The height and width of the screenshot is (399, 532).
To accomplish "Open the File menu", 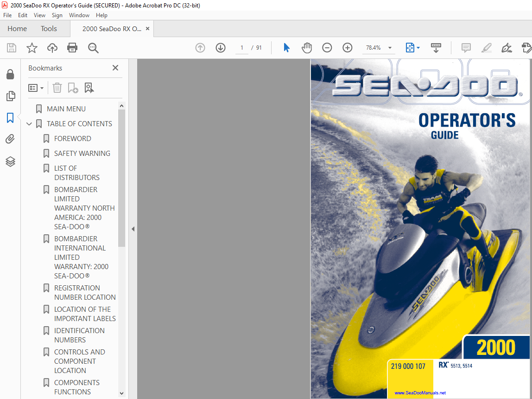I will [x=7, y=15].
